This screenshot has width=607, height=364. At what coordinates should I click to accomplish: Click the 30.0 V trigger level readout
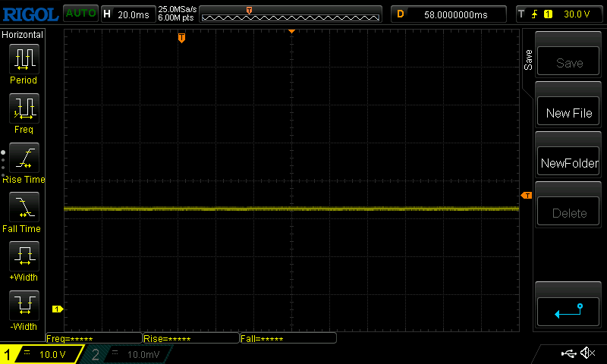[577, 14]
